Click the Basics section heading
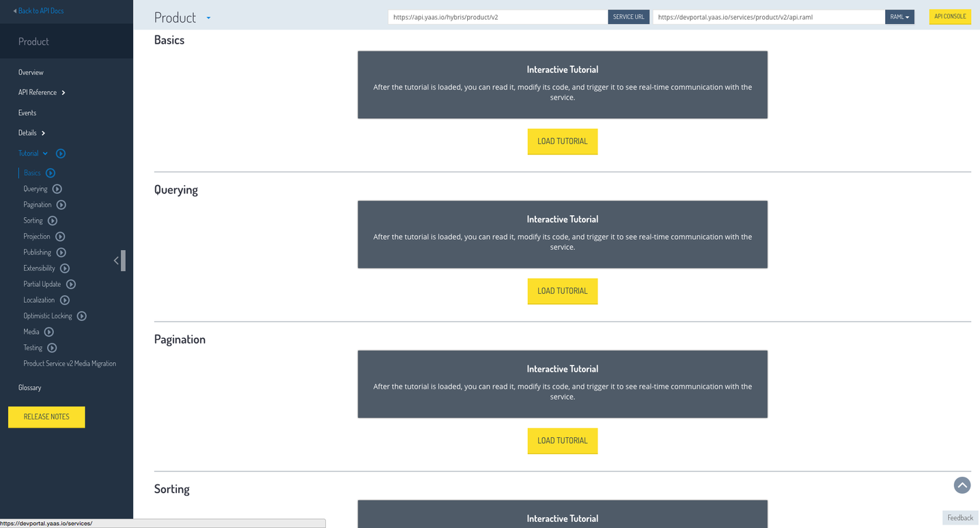 169,40
